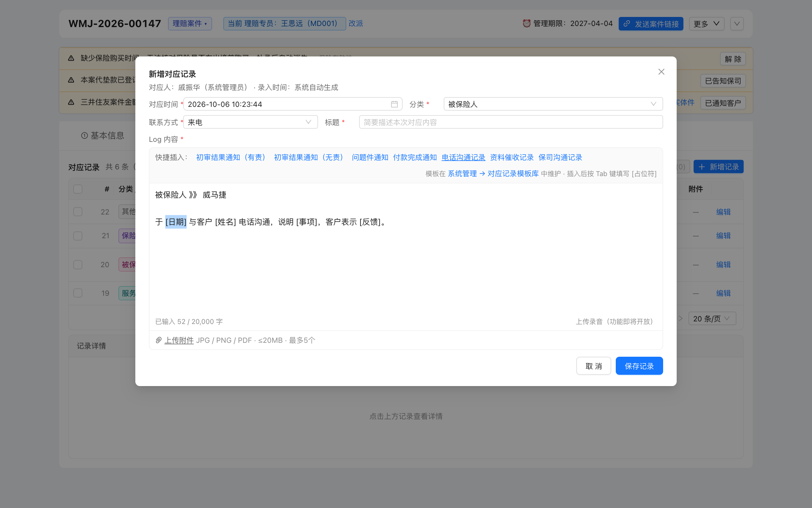
Task: Open the 更多 dropdown menu
Action: [706, 24]
